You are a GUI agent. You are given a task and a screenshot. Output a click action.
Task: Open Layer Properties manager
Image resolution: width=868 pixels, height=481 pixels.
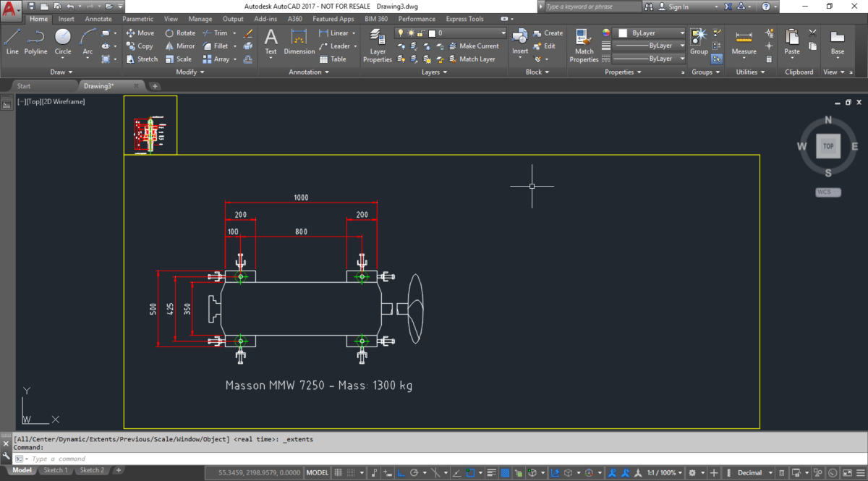click(378, 46)
